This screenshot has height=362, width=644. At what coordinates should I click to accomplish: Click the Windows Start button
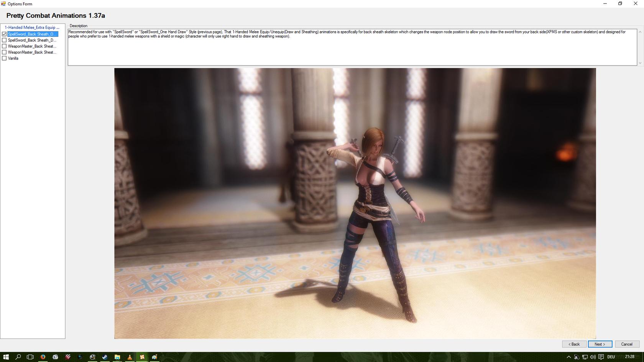coord(6,357)
